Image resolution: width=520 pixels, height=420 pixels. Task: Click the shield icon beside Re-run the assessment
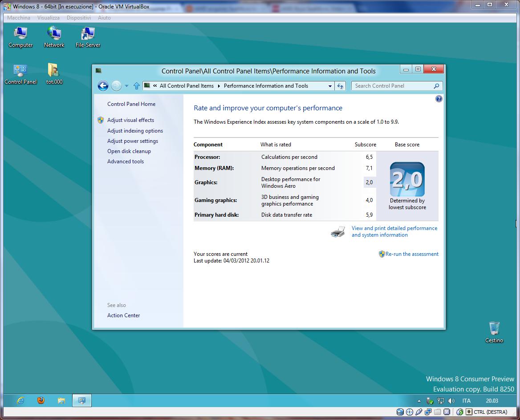[x=382, y=254]
